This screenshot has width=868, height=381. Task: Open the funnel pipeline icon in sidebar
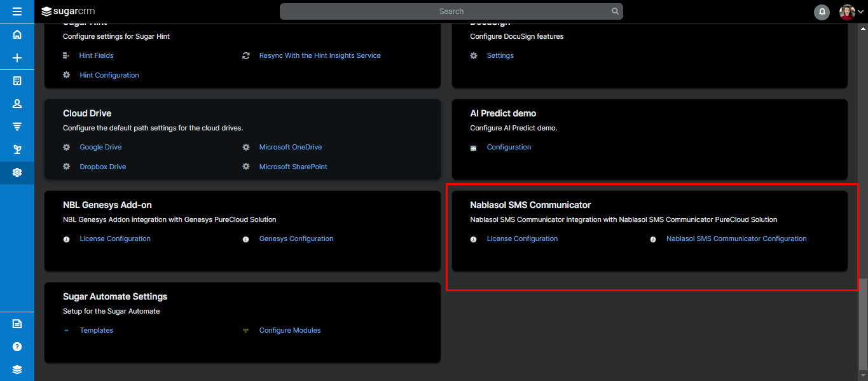tap(17, 127)
